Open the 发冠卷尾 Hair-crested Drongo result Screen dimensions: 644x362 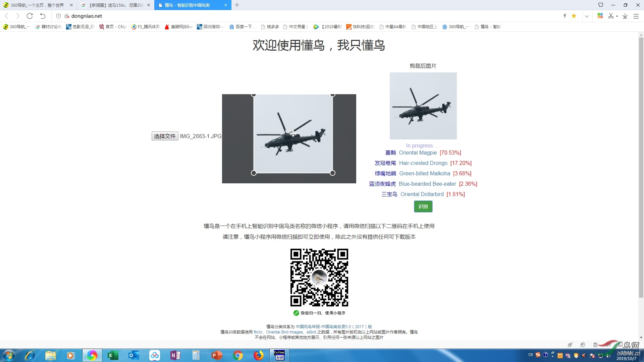[423, 163]
